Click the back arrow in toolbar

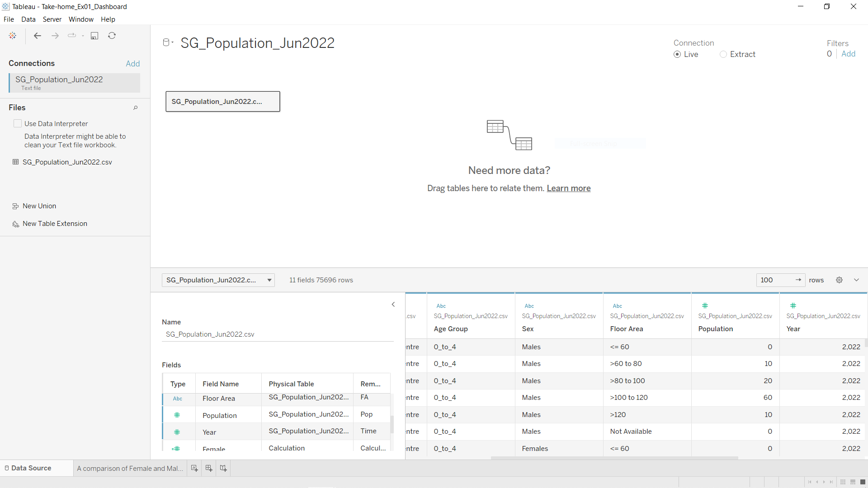38,36
